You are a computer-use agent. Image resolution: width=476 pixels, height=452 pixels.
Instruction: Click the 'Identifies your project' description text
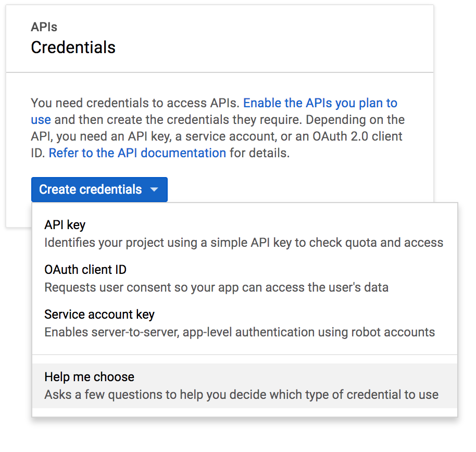click(243, 242)
